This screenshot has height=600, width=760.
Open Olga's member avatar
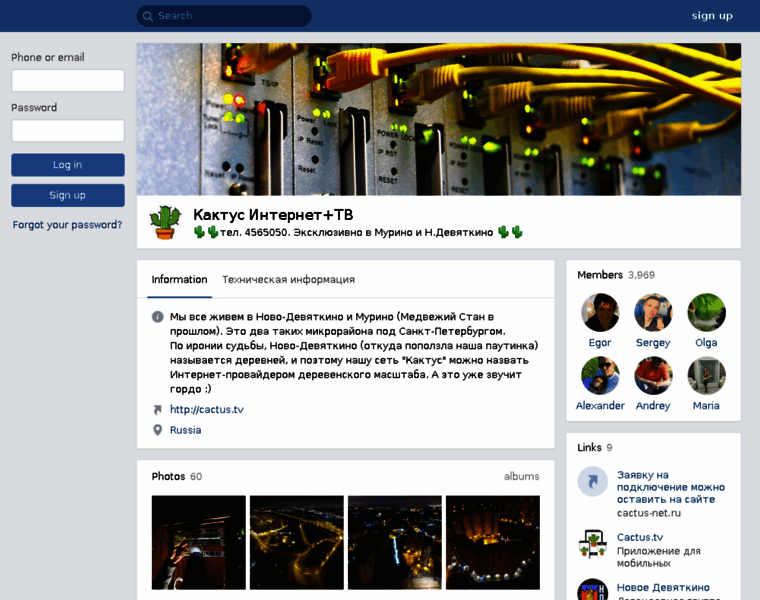(x=706, y=313)
